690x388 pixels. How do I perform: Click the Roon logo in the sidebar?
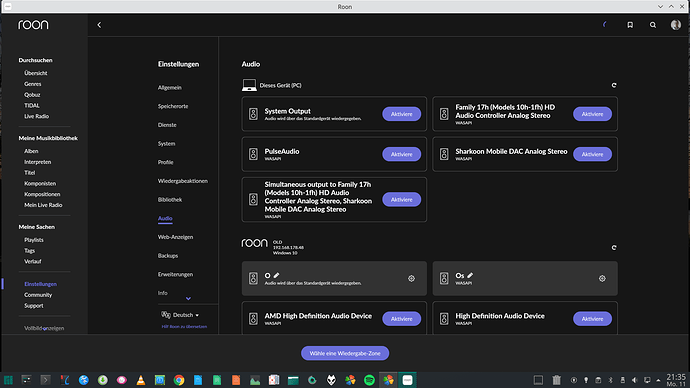pos(33,25)
